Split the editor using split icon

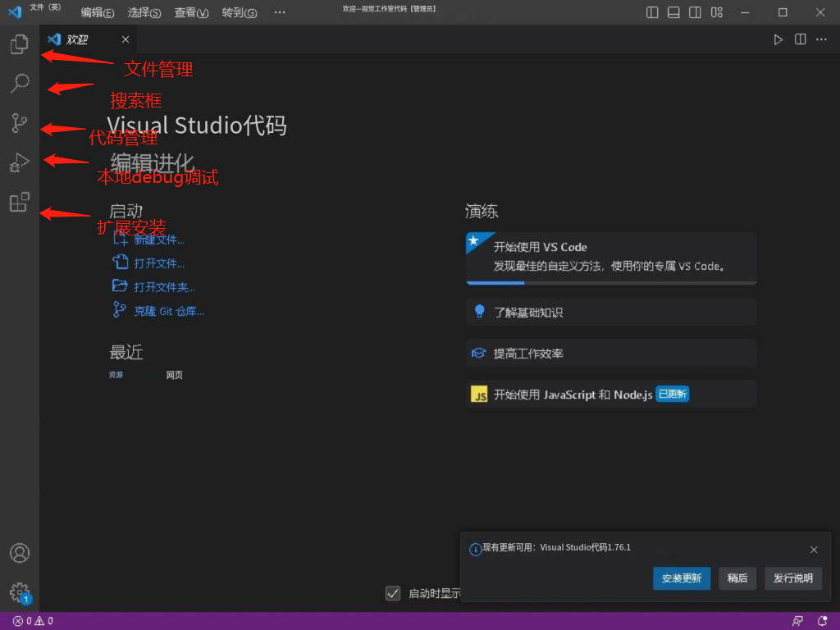click(801, 39)
